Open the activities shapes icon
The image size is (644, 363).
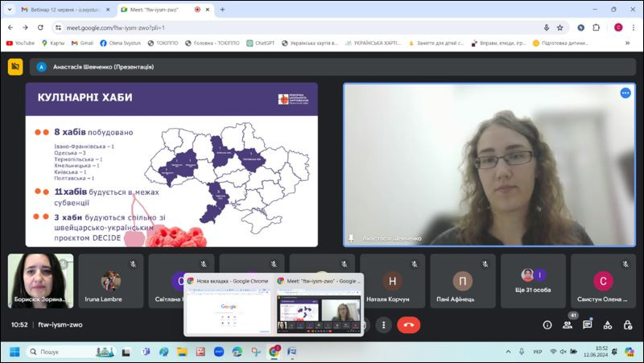coord(608,325)
